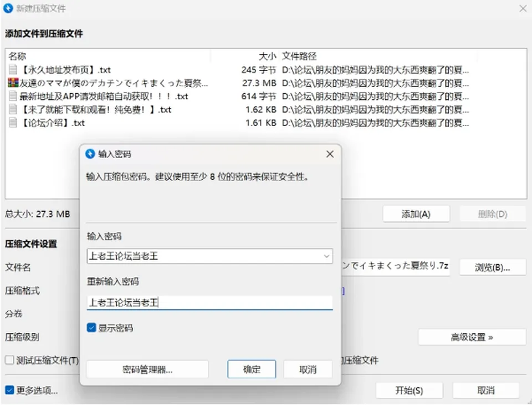This screenshot has height=405, width=532.
Task: Click 添加(A) to add files
Action: [416, 214]
